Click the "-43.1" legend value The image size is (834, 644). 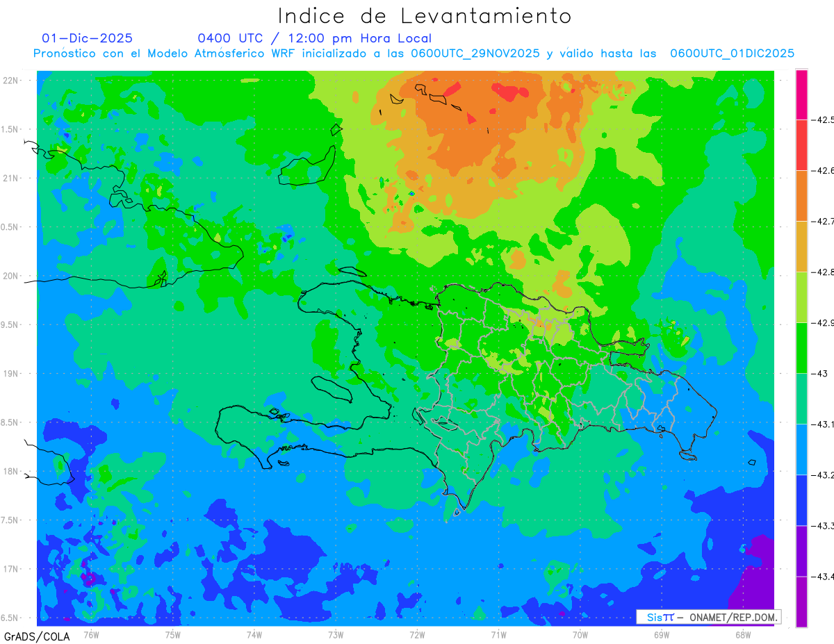(x=823, y=424)
